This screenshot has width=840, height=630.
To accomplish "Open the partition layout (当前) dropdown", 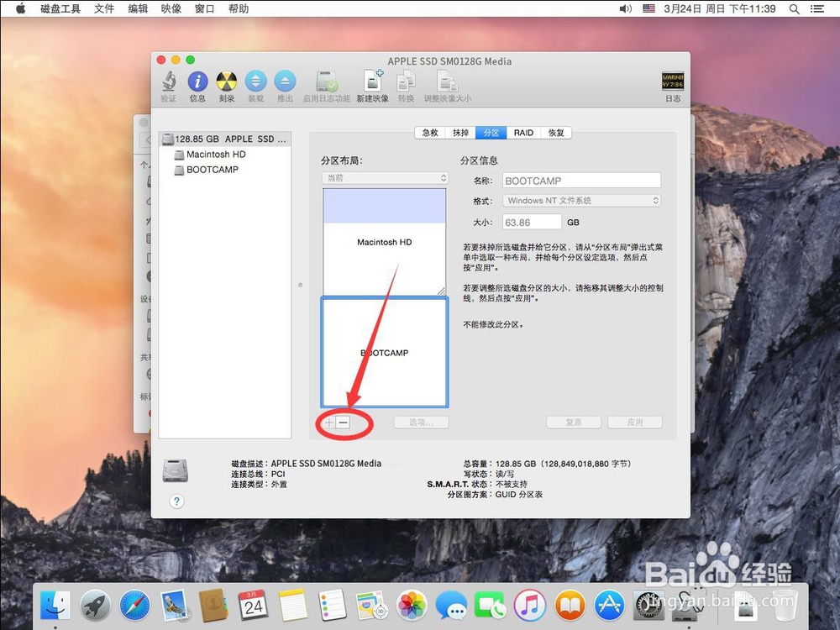I will 386,178.
